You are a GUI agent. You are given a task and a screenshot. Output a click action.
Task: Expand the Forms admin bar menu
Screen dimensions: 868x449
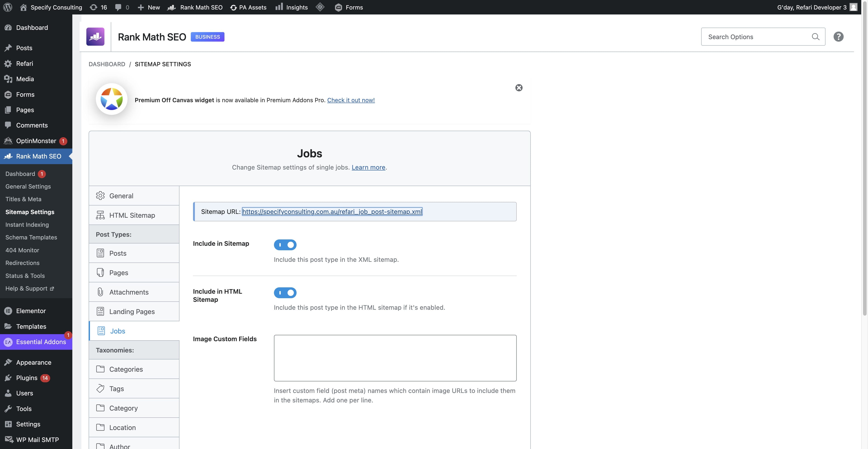(349, 7)
